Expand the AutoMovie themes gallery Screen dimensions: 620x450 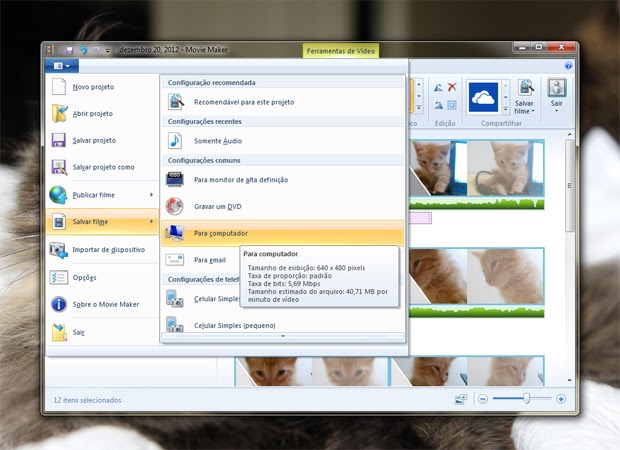point(419,108)
